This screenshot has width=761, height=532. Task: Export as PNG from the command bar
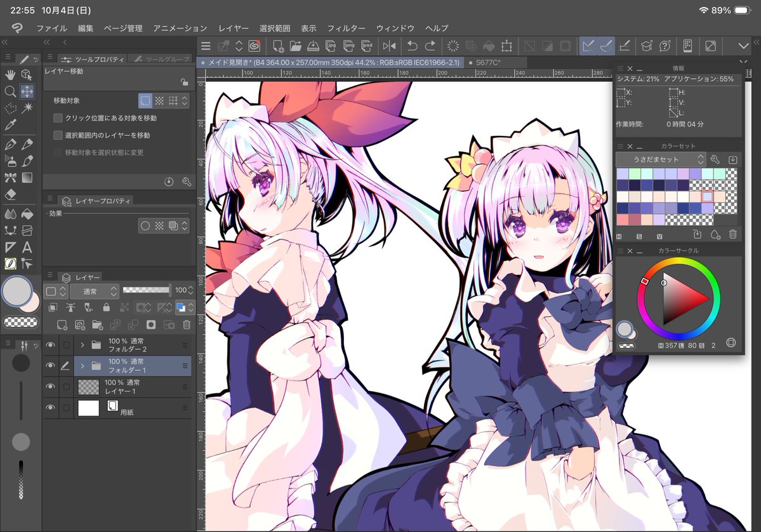tap(349, 46)
